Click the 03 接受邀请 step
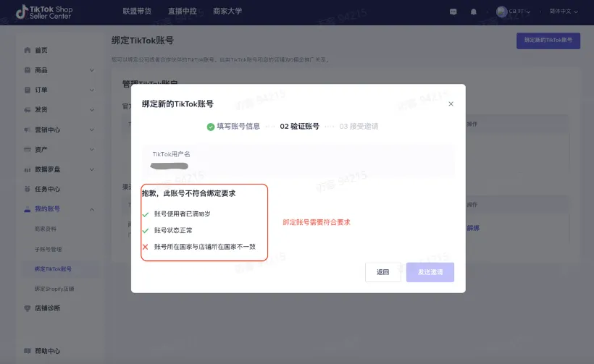The height and width of the screenshot is (364, 594). pos(359,127)
